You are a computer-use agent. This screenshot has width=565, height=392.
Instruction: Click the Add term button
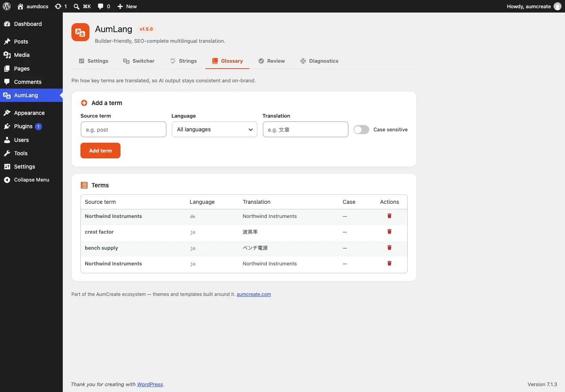point(100,151)
